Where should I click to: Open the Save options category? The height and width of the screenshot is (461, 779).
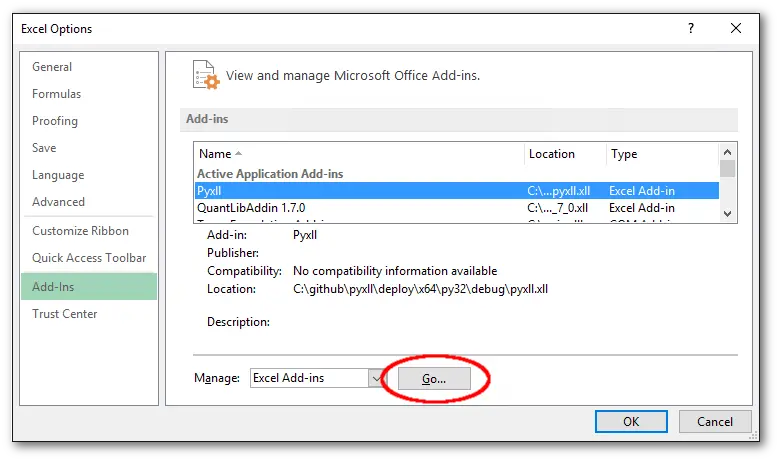click(44, 148)
